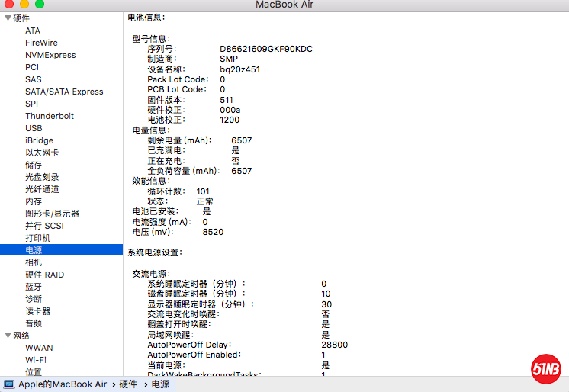569x392 pixels.
Task: Select Wi-Fi under 网络
Action: pyautogui.click(x=35, y=360)
